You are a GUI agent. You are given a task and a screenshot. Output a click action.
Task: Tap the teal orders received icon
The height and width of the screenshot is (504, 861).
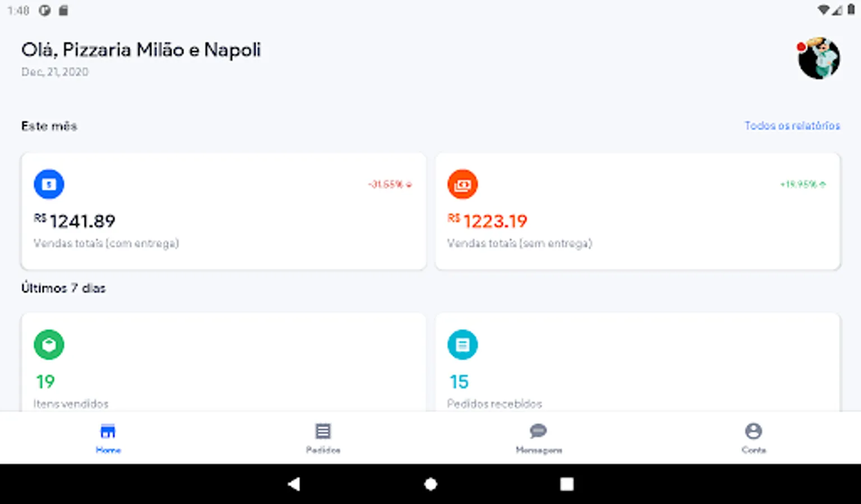pyautogui.click(x=462, y=344)
